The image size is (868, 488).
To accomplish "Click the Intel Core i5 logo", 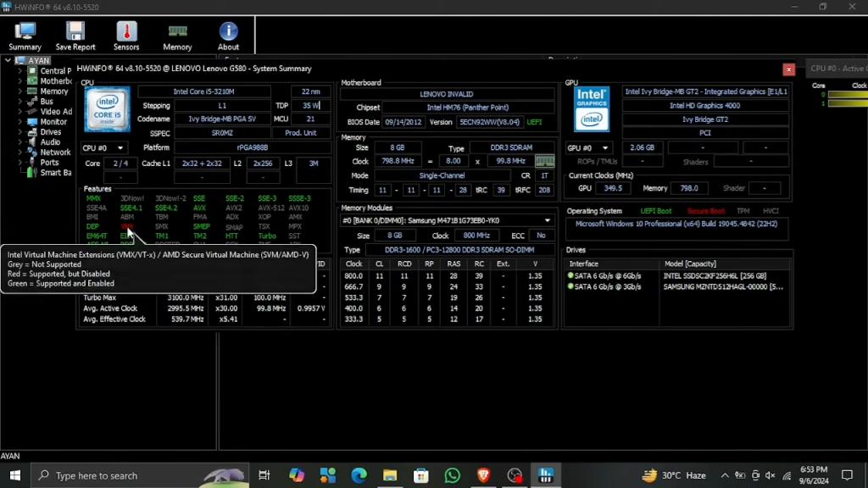I will click(x=108, y=109).
